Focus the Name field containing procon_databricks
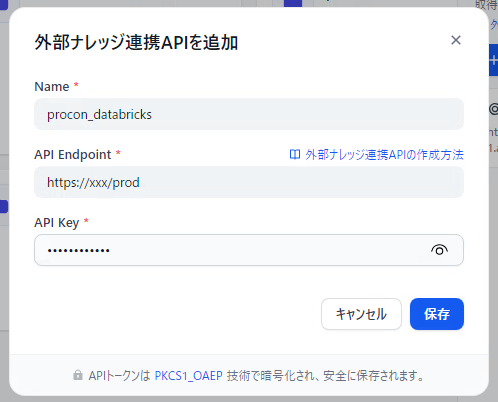The height and width of the screenshot is (402, 498). coord(249,114)
